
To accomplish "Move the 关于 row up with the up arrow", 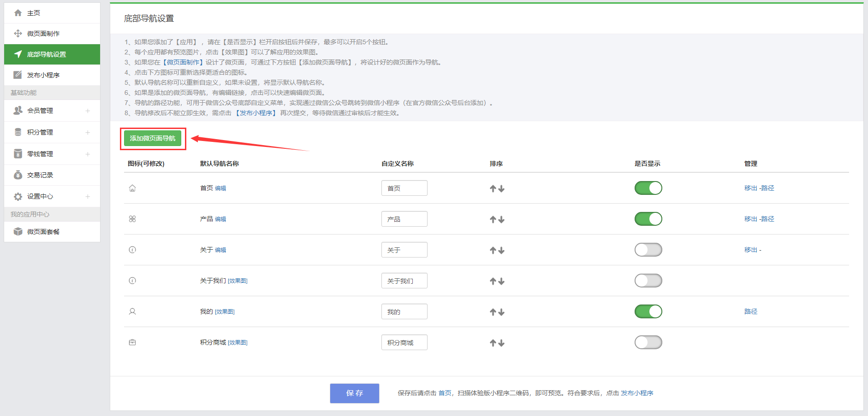I will tap(493, 250).
